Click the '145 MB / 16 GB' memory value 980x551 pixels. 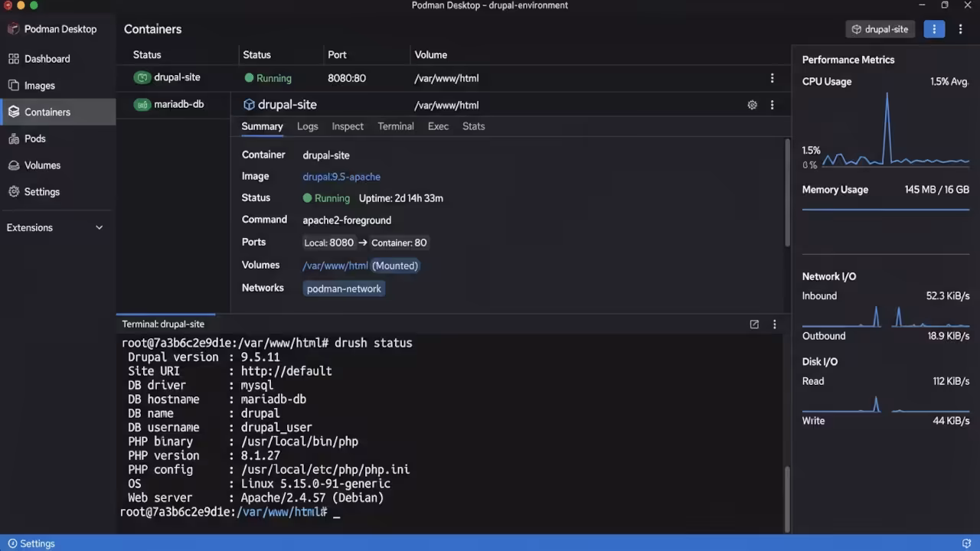(936, 190)
